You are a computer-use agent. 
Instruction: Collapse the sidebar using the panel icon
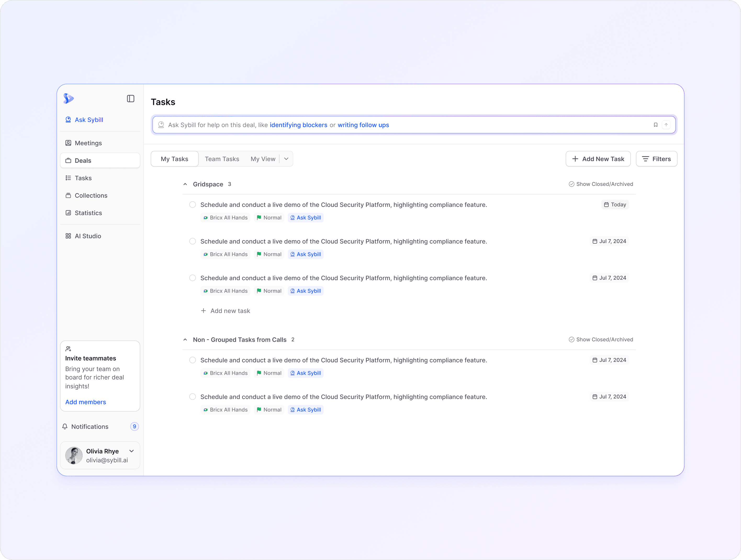point(131,99)
